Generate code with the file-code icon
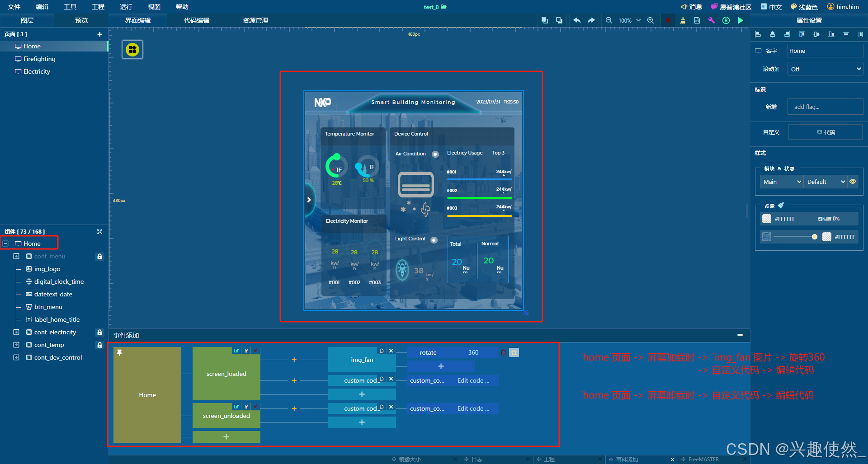 tap(697, 20)
